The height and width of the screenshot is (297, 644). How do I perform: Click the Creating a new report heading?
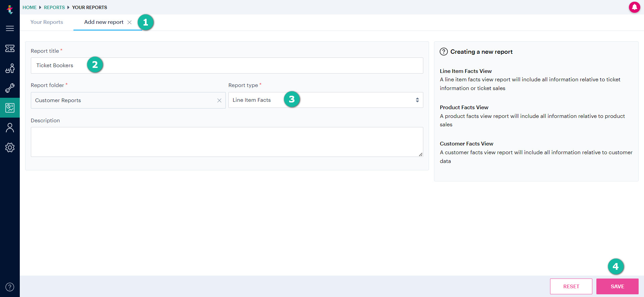(481, 52)
